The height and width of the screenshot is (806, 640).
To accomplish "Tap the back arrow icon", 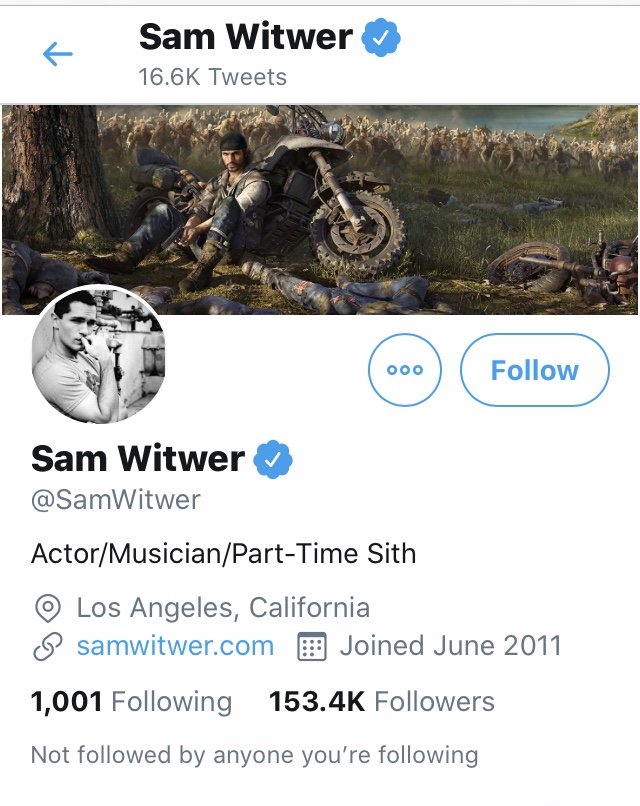I will click(58, 54).
